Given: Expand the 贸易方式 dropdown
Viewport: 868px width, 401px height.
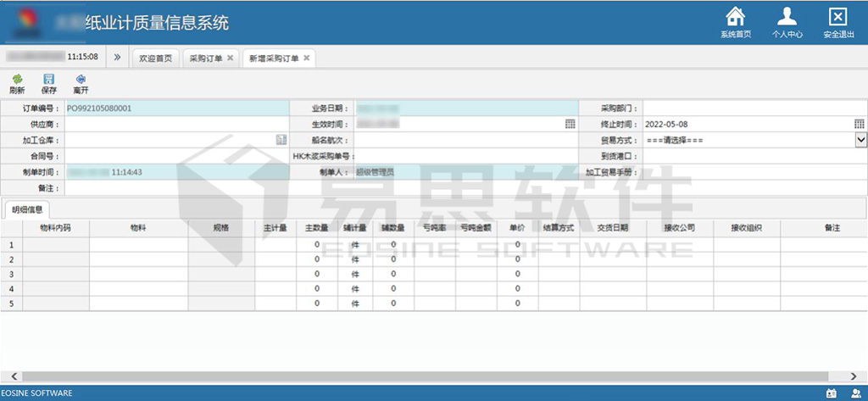Looking at the screenshot, I should click(x=860, y=140).
